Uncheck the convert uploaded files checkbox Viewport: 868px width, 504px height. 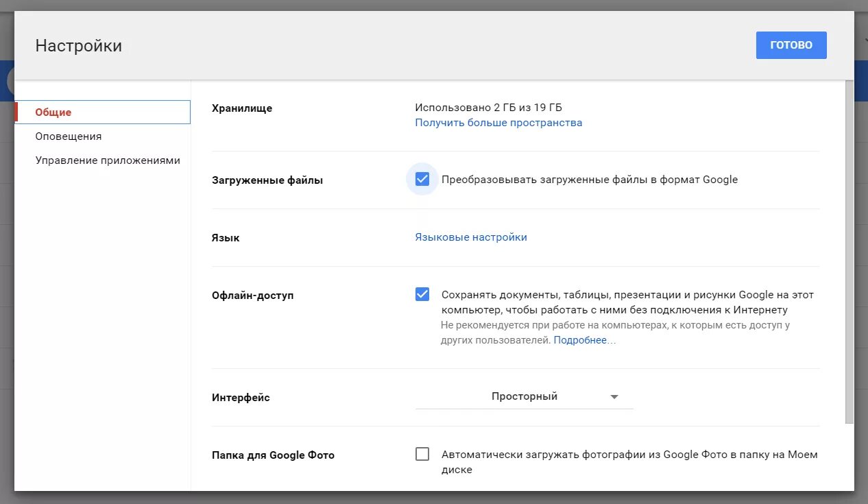(x=422, y=180)
